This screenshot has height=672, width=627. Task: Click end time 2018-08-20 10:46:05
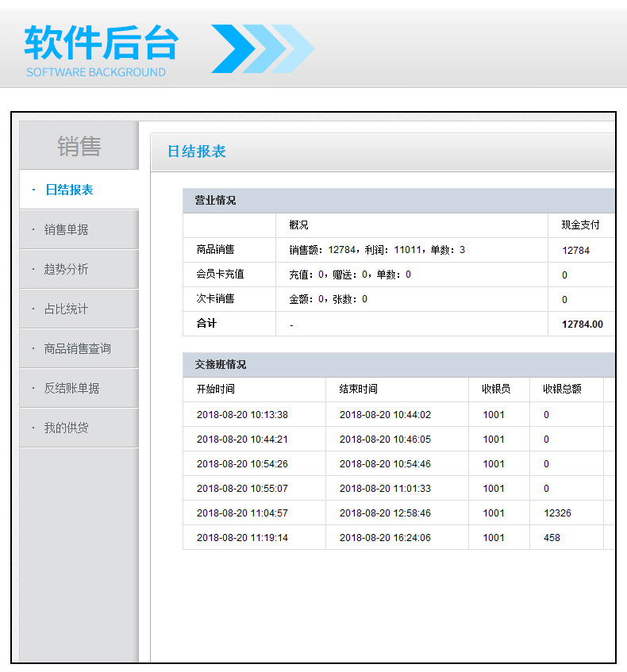click(x=385, y=440)
